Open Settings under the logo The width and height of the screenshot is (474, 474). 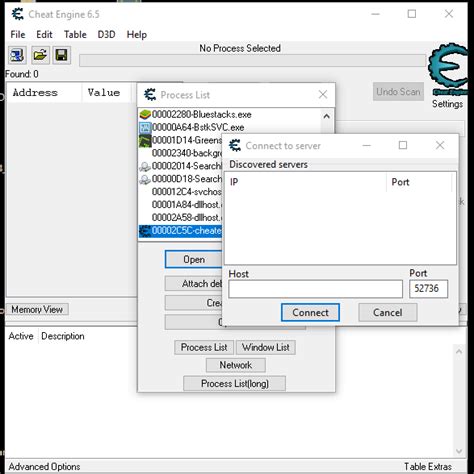point(447,104)
